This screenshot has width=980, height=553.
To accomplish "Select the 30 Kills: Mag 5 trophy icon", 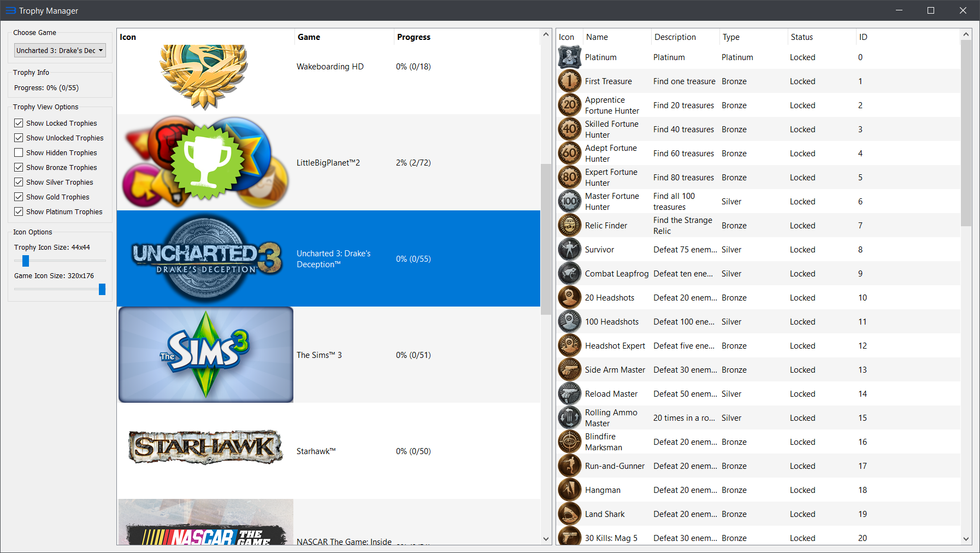I will pyautogui.click(x=569, y=536).
